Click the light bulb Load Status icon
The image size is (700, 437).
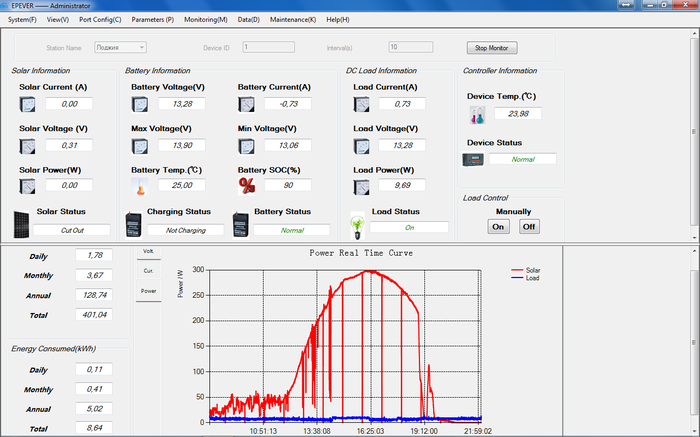(x=355, y=224)
